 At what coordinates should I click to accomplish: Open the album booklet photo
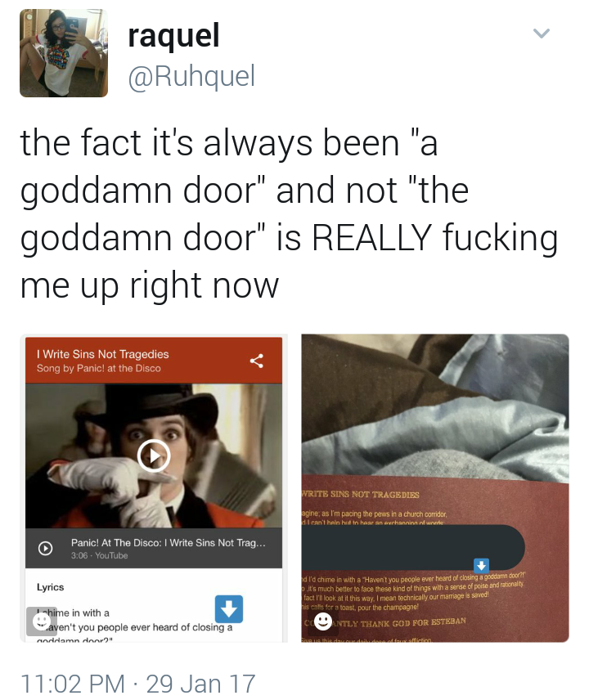tap(435, 488)
